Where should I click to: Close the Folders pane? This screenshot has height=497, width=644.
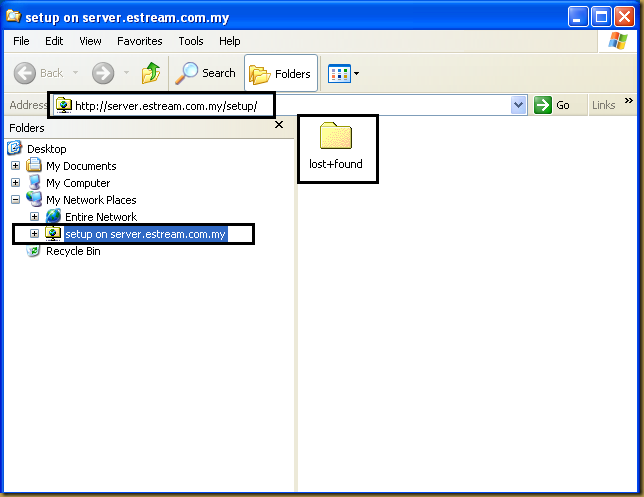coord(279,125)
